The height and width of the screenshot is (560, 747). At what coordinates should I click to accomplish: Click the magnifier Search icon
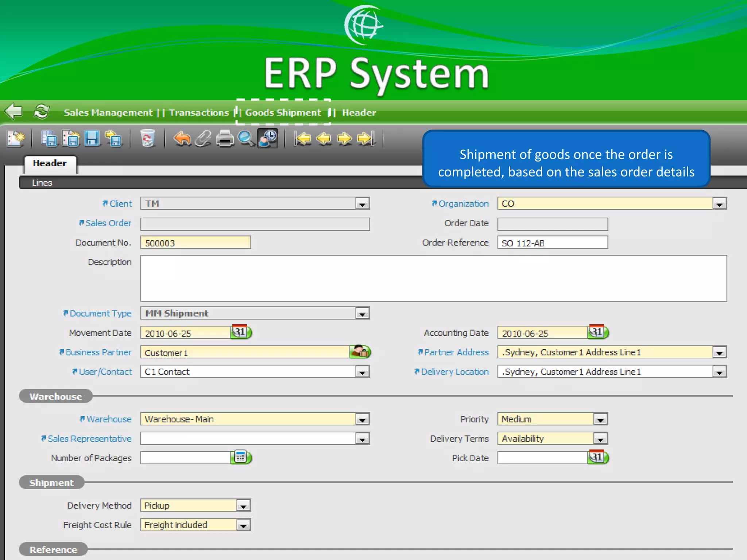coord(246,139)
